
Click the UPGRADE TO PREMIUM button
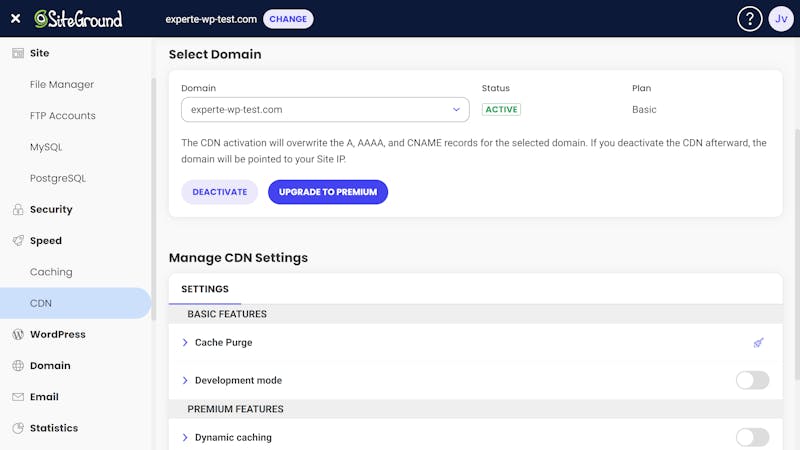pos(328,192)
